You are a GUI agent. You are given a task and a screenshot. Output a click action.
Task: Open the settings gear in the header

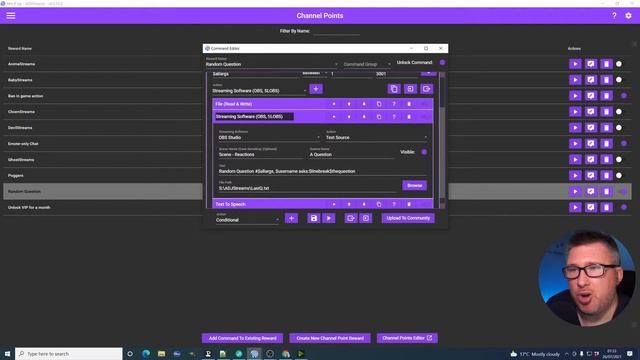pyautogui.click(x=628, y=16)
